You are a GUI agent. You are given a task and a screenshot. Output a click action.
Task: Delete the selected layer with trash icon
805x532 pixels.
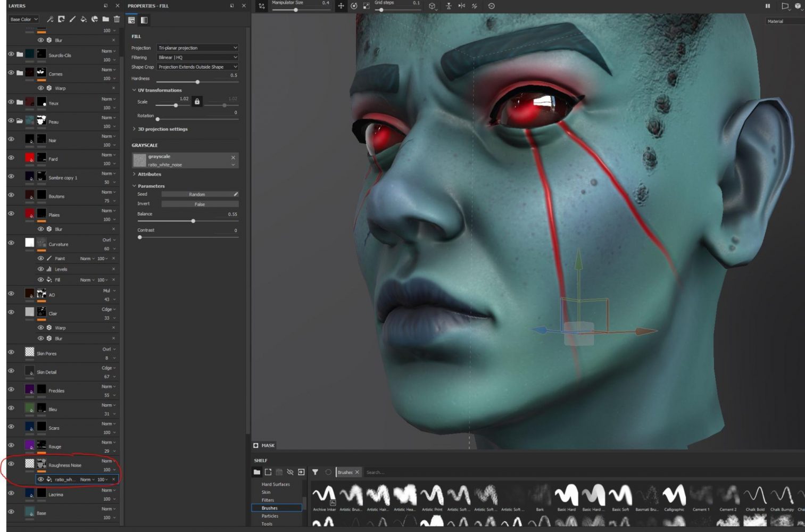tap(117, 19)
